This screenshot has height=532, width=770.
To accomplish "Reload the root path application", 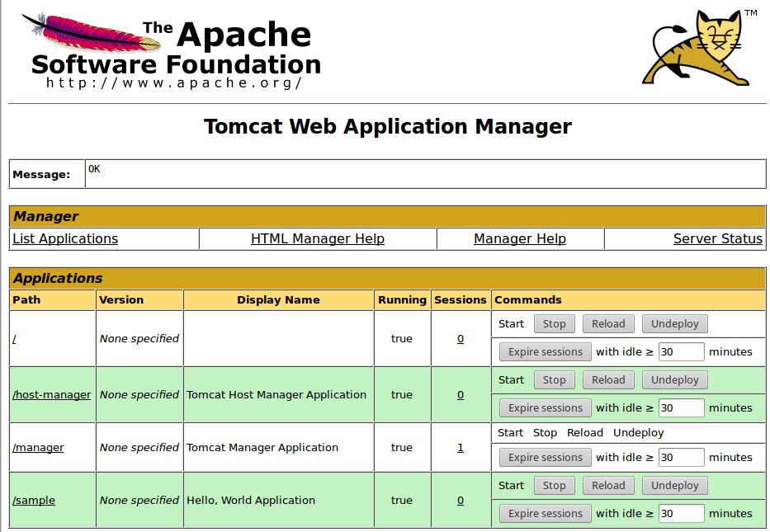I will tap(608, 324).
